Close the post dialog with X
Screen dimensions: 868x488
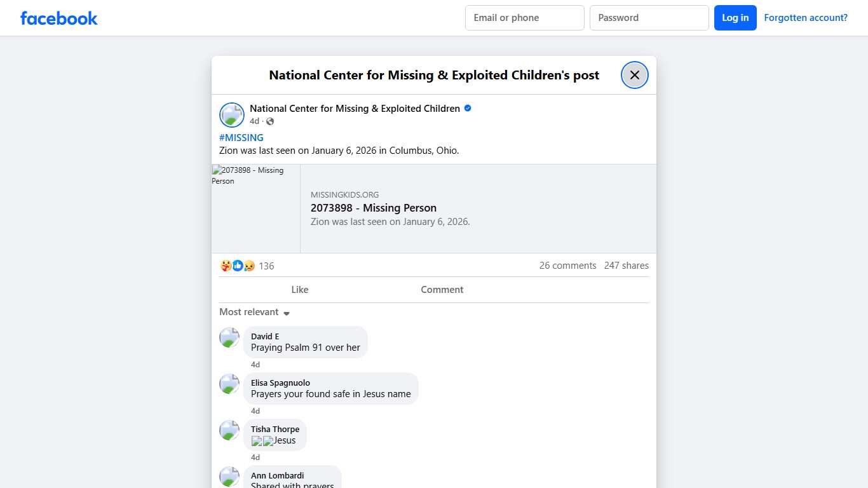tap(634, 75)
